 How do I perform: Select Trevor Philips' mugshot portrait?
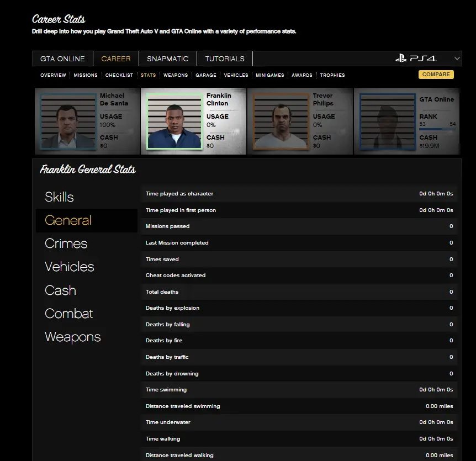click(x=281, y=121)
